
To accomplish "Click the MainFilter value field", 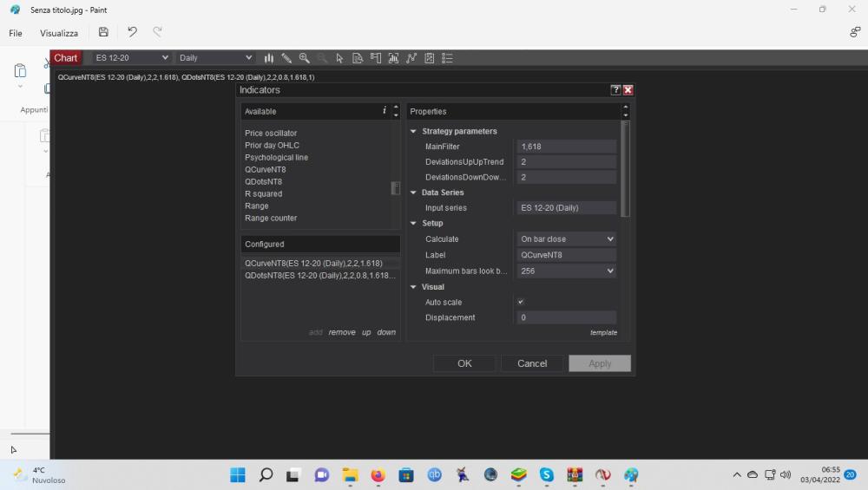I will (x=566, y=147).
